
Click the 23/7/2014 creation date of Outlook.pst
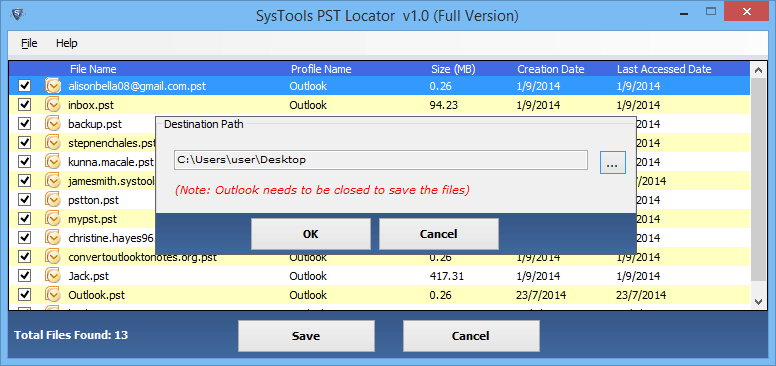pyautogui.click(x=542, y=295)
